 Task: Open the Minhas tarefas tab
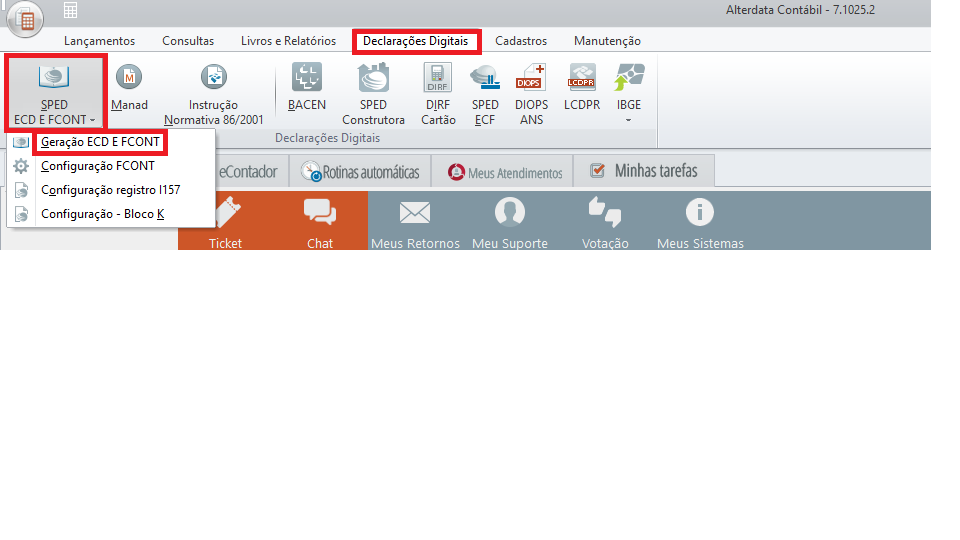coord(644,171)
